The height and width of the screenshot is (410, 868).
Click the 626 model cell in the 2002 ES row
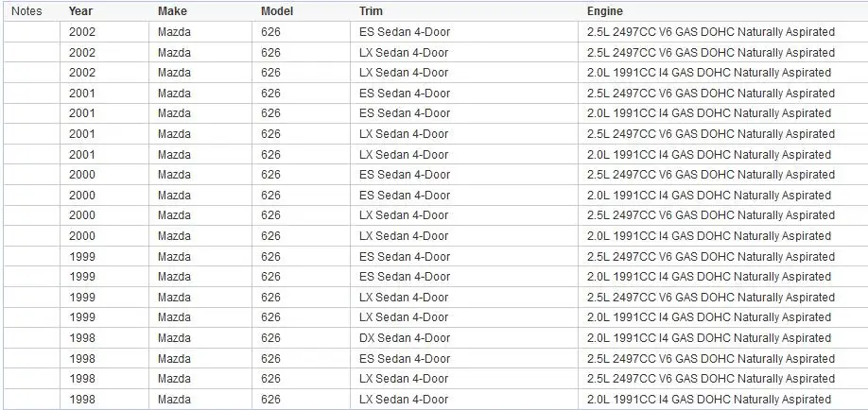click(x=301, y=32)
